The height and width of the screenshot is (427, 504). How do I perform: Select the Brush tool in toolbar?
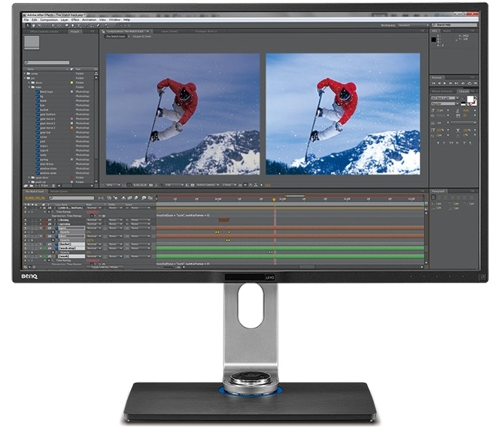coord(87,26)
